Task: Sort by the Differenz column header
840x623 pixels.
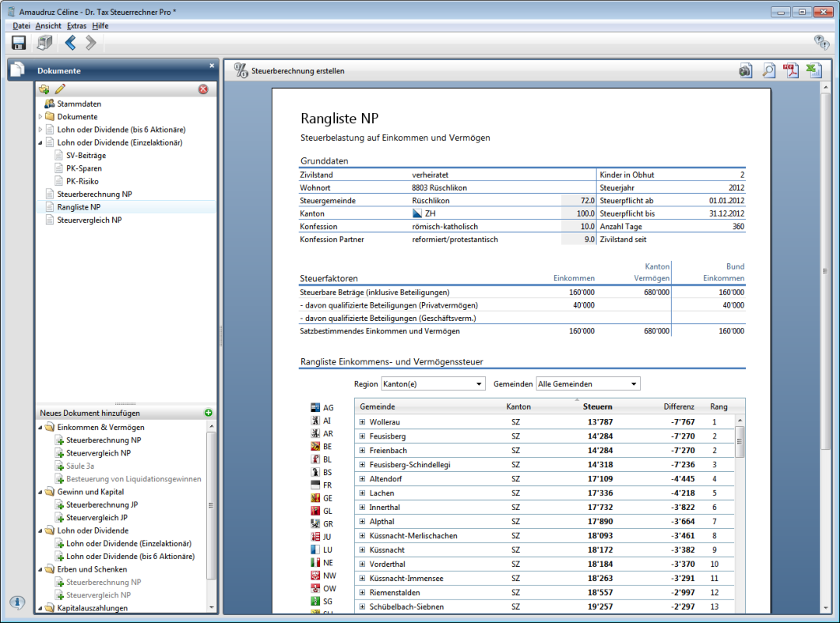Action: point(679,407)
